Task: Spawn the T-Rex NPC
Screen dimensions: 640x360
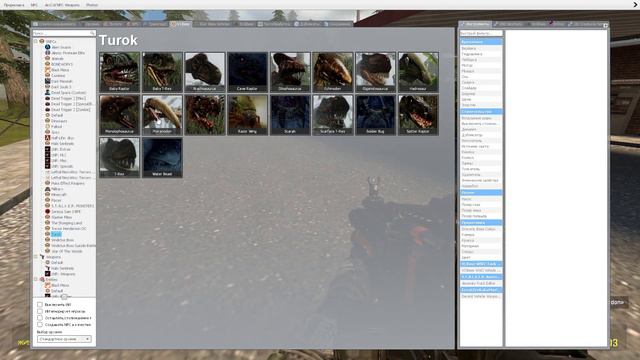Action: pos(120,158)
